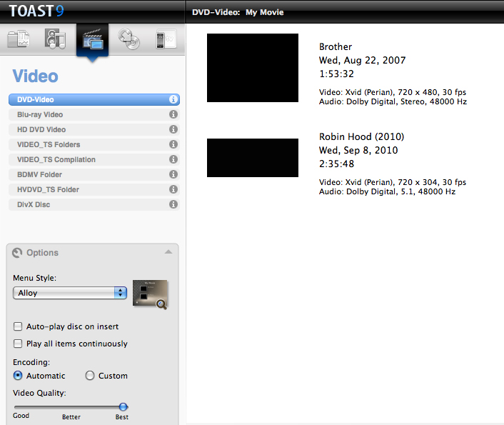
Task: Open the Convert devices category icon
Action: tap(166, 39)
